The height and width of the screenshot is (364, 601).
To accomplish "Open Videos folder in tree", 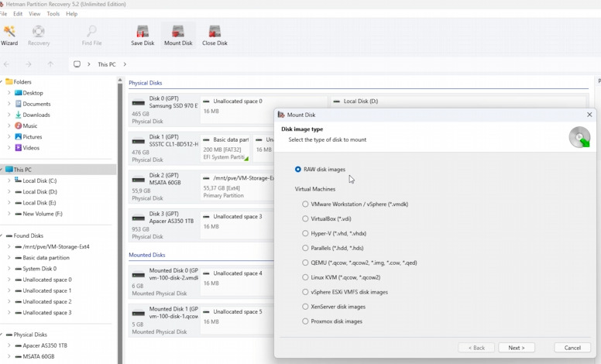I will point(27,147).
